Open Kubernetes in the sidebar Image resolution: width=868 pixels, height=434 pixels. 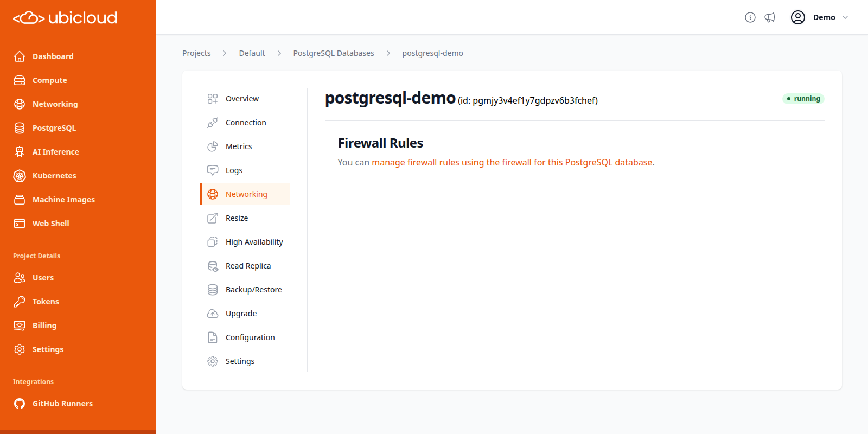(x=78, y=176)
